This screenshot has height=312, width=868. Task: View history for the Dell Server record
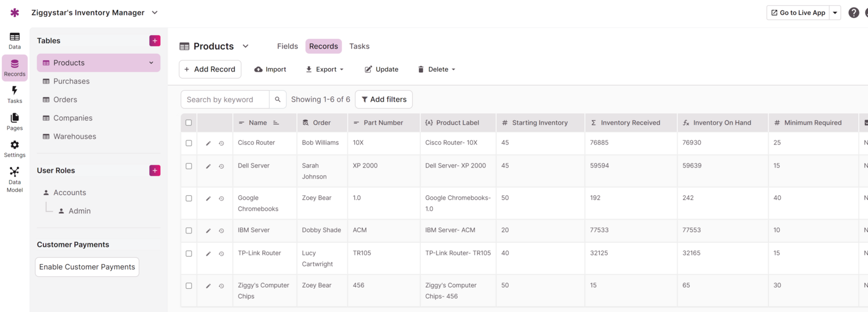[222, 166]
